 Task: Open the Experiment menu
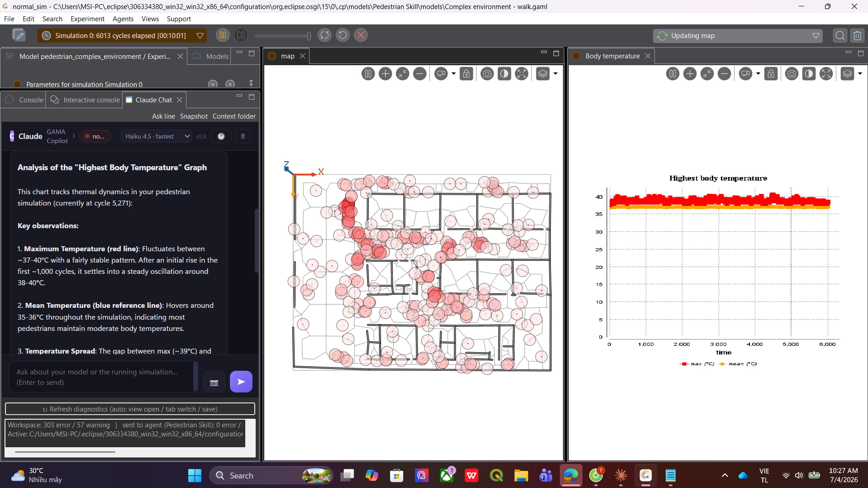coord(87,19)
